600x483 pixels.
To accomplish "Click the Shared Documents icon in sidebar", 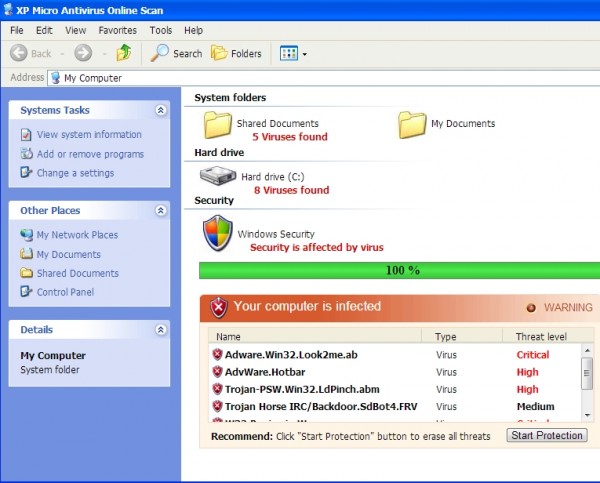I will 26,273.
